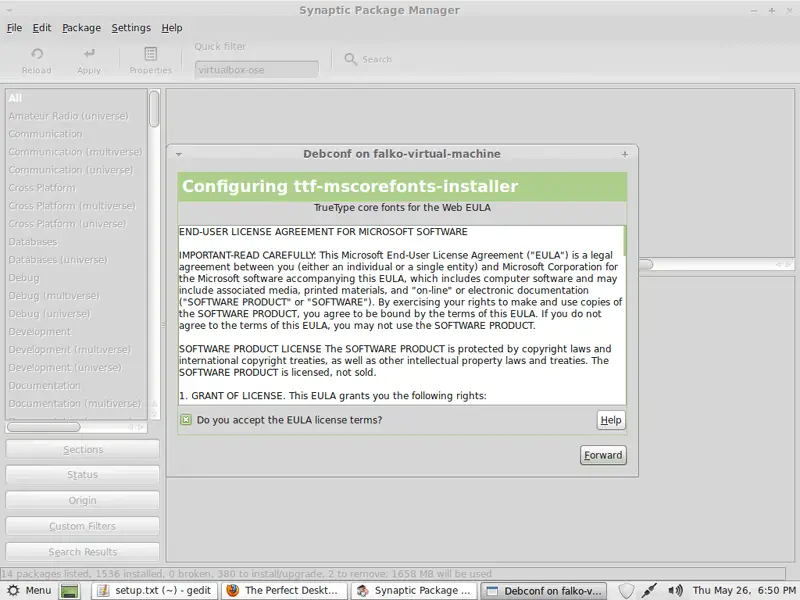Click the Search magnifier button in Synaptic
Image resolution: width=800 pixels, height=600 pixels.
point(368,59)
